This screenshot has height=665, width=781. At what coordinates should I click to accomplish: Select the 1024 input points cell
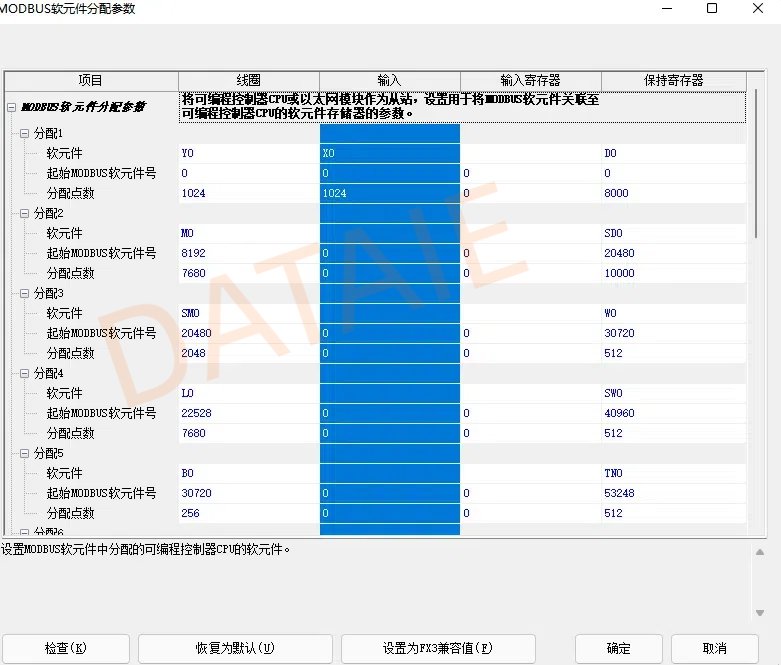390,193
